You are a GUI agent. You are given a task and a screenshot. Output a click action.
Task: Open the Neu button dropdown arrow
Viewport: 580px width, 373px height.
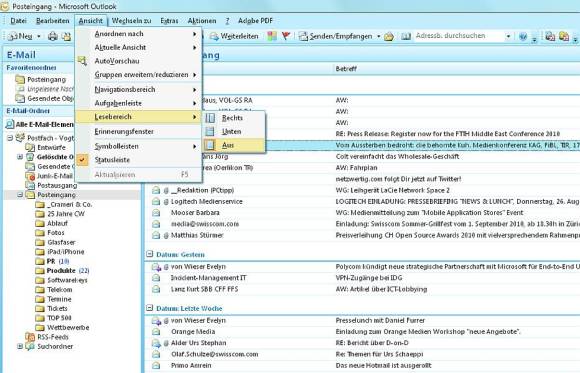click(38, 36)
